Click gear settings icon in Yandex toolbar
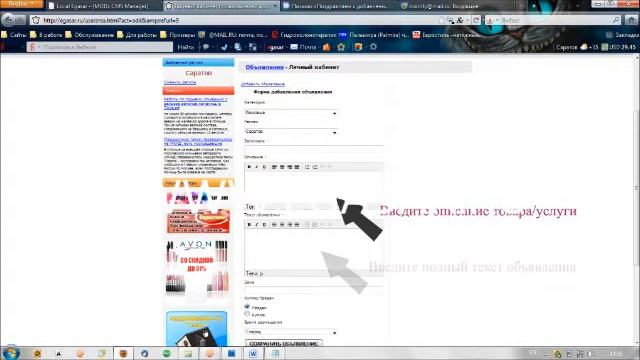640x360 pixels. click(373, 47)
